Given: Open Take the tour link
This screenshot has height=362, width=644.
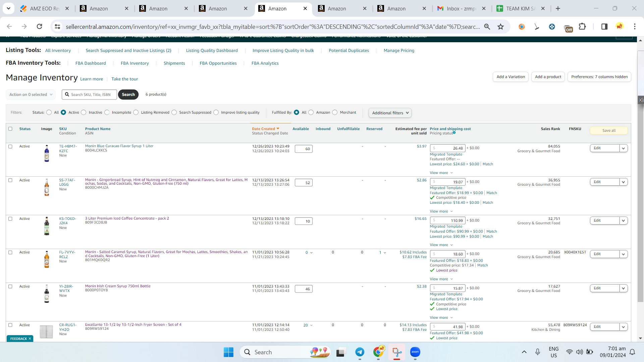Looking at the screenshot, I should point(125,79).
